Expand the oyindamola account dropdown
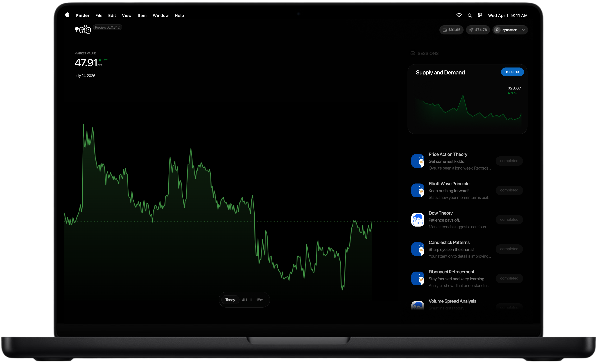 pyautogui.click(x=510, y=30)
